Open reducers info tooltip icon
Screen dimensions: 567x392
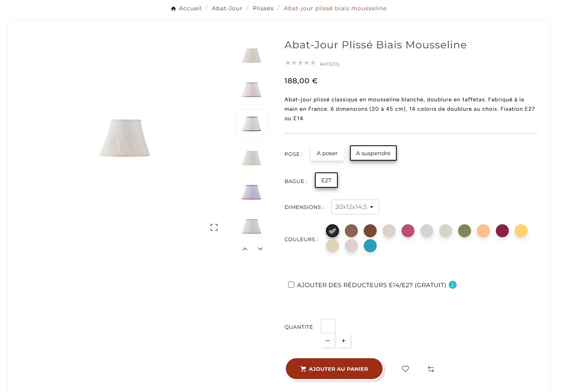pyautogui.click(x=453, y=285)
